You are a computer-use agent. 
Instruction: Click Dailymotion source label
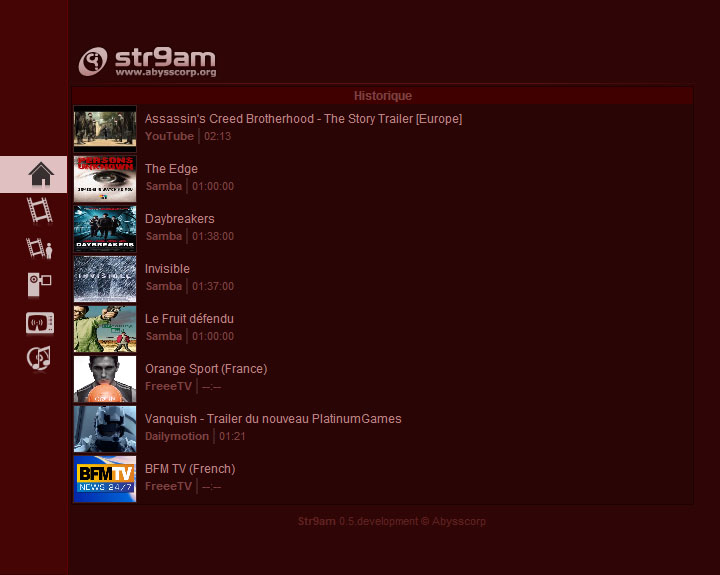pos(177,437)
